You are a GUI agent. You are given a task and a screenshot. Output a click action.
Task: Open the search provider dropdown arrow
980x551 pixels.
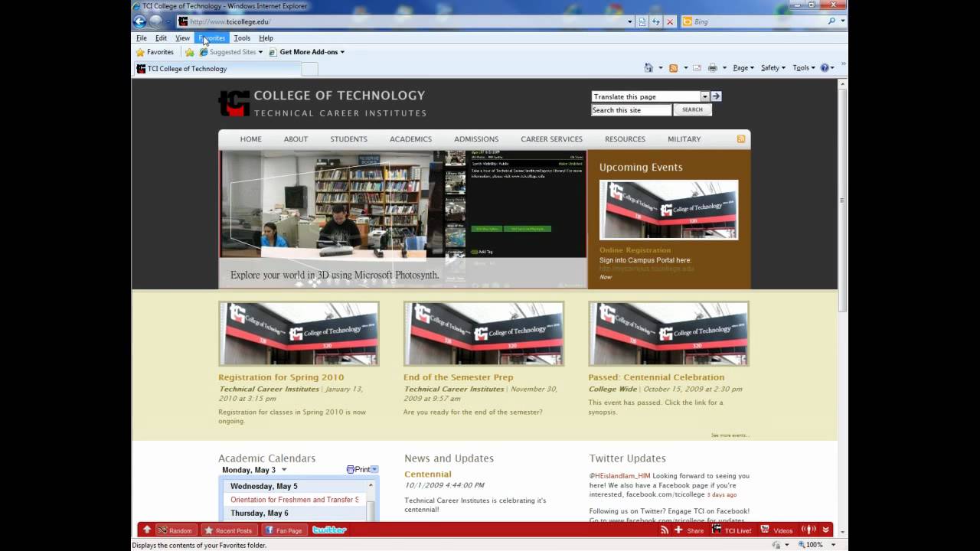click(843, 21)
